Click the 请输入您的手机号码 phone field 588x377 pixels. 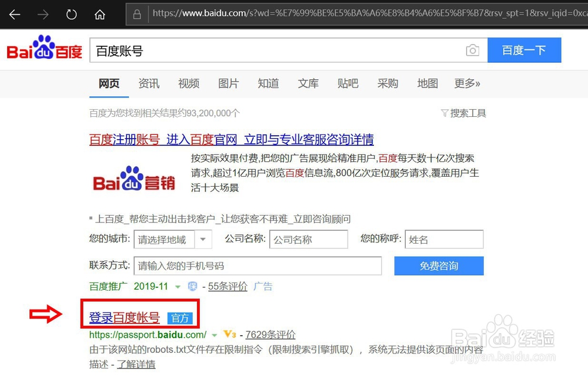[258, 266]
